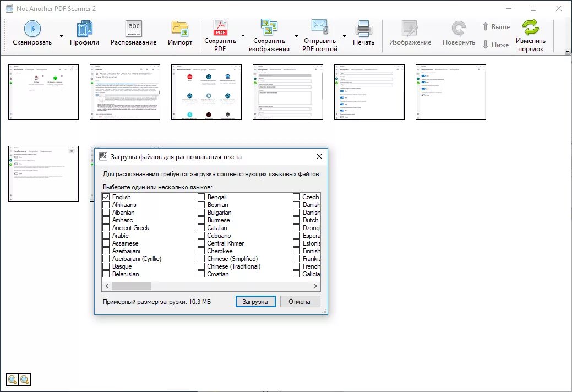Expand the Сканировать dropdown arrow
572x392 pixels.
(x=61, y=36)
